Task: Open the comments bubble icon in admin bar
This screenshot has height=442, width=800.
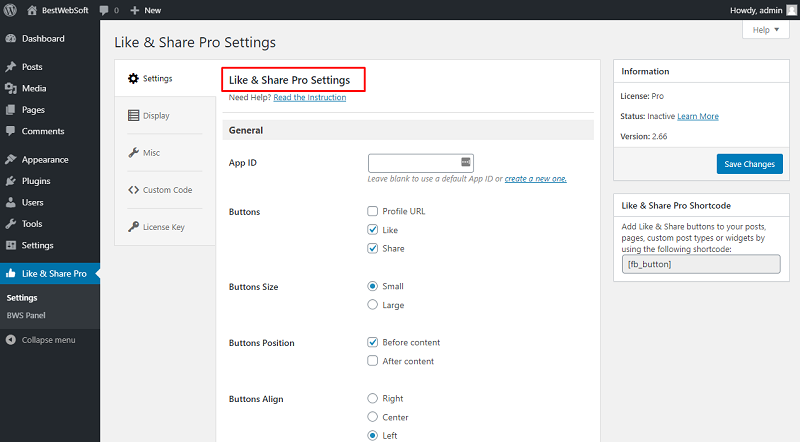Action: click(104, 10)
